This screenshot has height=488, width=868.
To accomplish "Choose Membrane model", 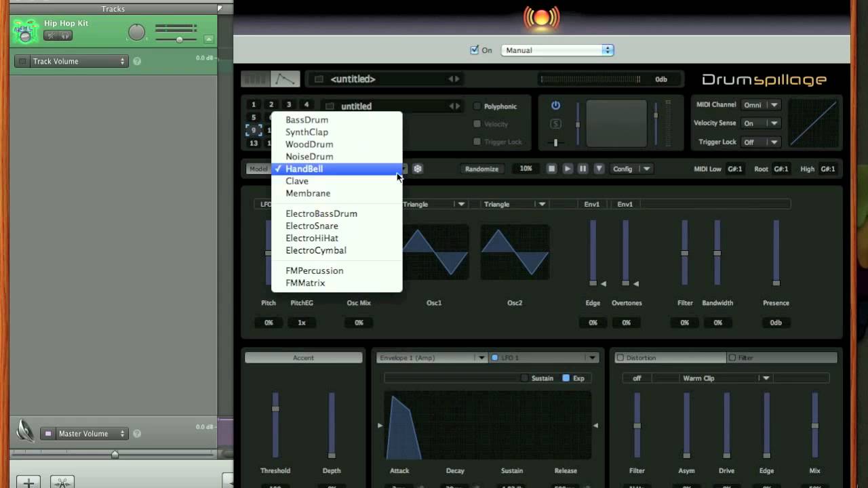I will pyautogui.click(x=337, y=193).
